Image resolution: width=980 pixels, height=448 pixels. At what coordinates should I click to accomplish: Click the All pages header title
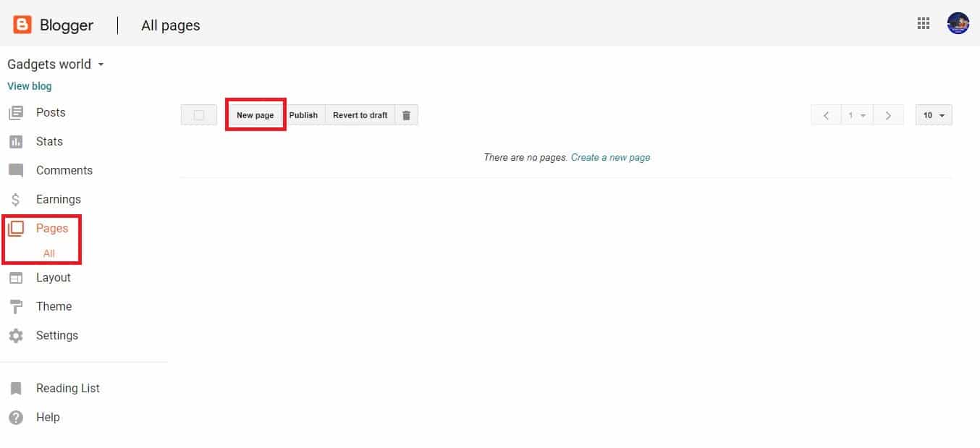(171, 25)
